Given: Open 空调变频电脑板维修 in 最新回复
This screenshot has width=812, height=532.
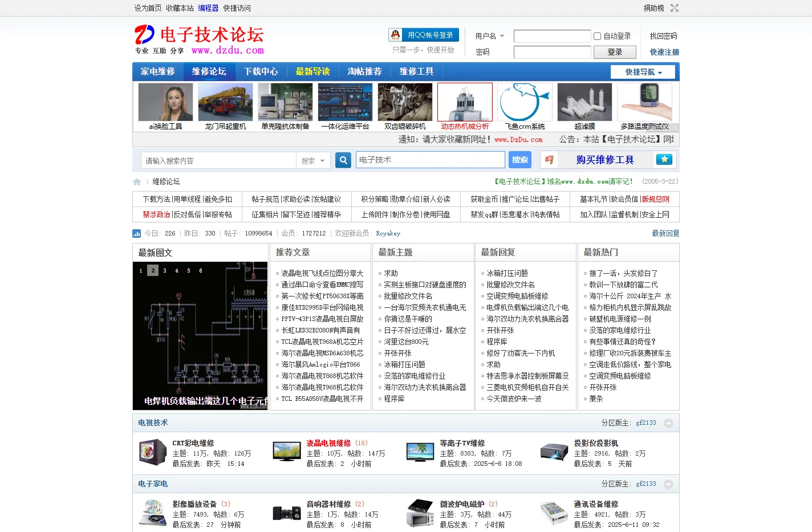Looking at the screenshot, I should coord(517,296).
